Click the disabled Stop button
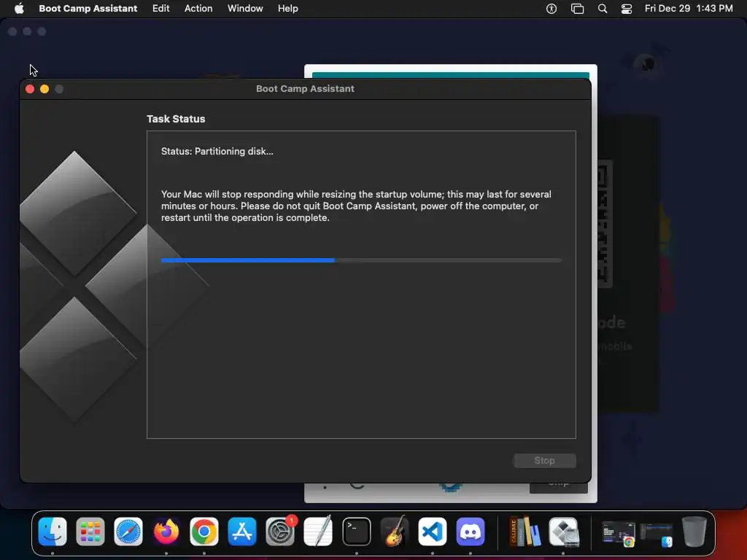 coord(544,461)
